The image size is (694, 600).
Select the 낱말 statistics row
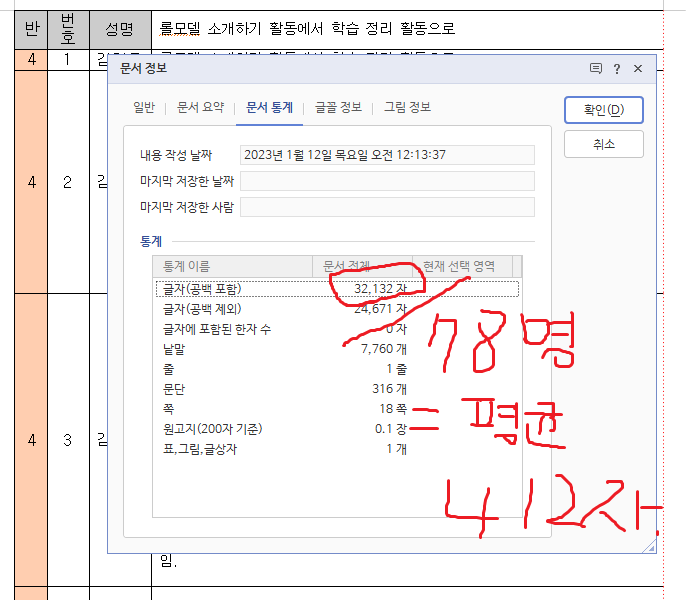click(x=337, y=349)
